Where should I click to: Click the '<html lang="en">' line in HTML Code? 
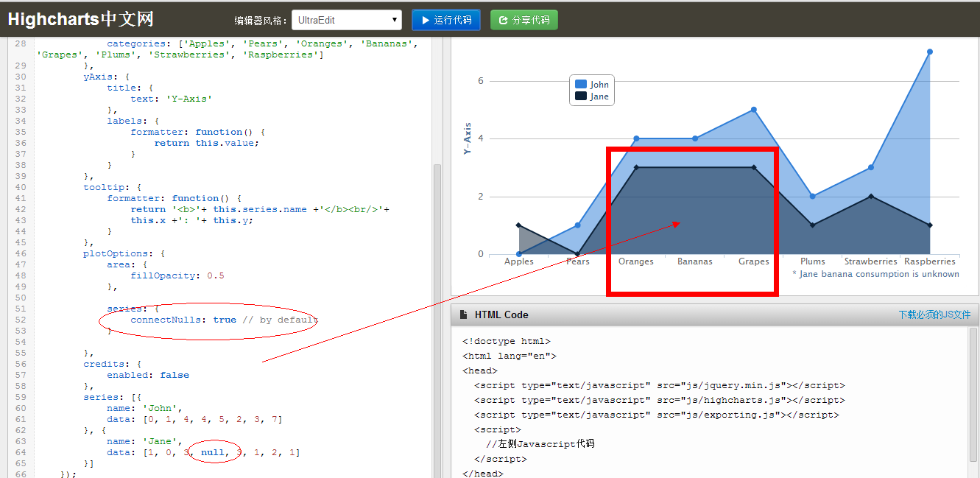coord(510,356)
